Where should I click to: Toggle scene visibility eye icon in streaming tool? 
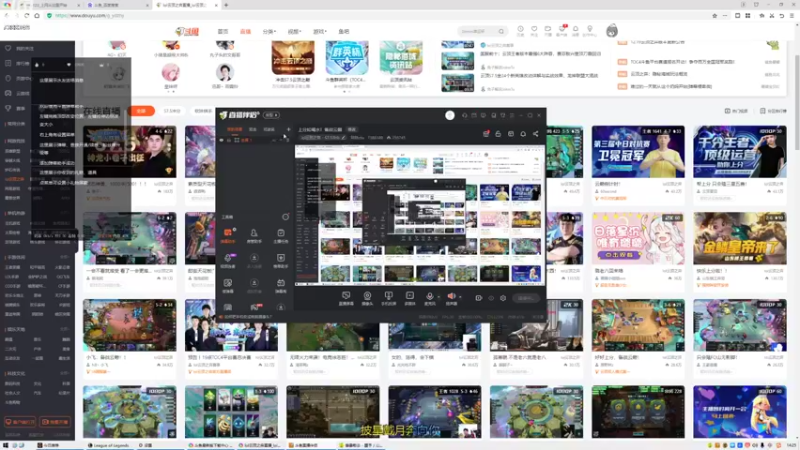221,140
